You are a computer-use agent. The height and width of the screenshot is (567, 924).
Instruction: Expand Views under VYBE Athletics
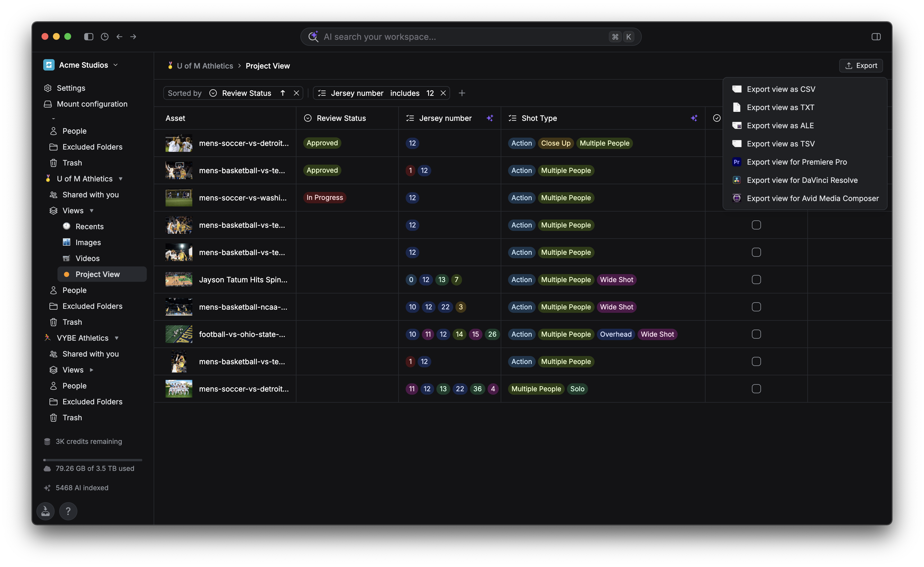[x=91, y=370]
